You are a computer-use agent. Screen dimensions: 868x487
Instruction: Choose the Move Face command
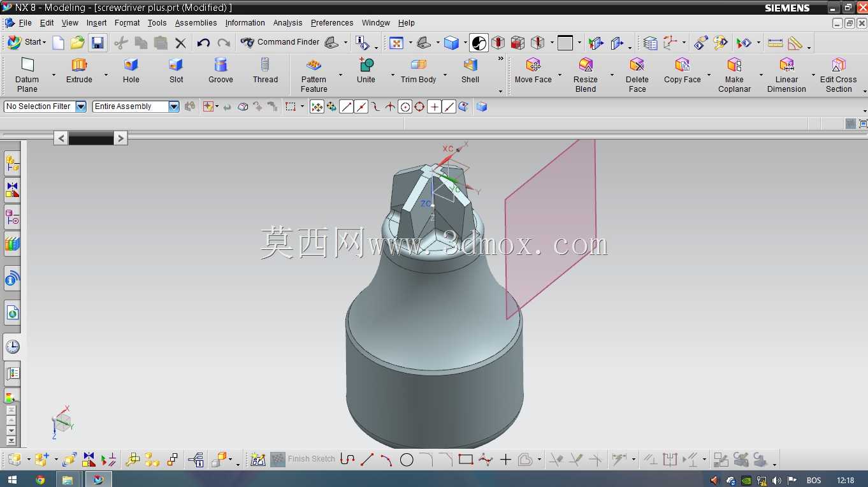[x=533, y=70]
